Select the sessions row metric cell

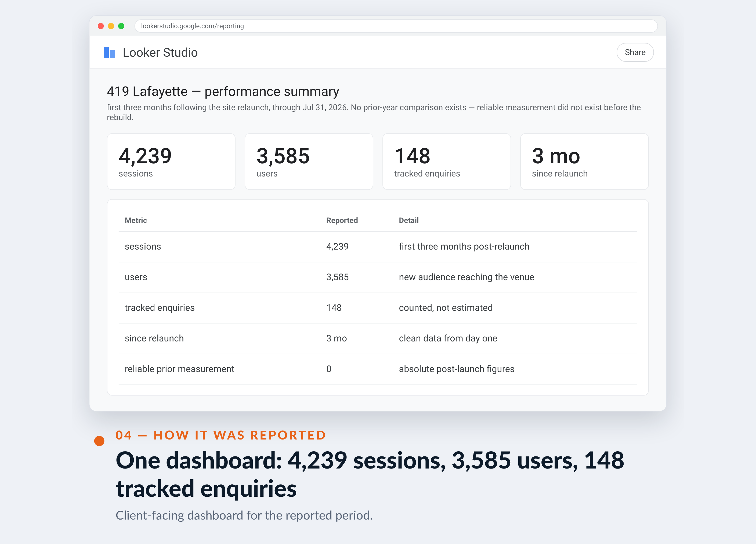click(143, 246)
